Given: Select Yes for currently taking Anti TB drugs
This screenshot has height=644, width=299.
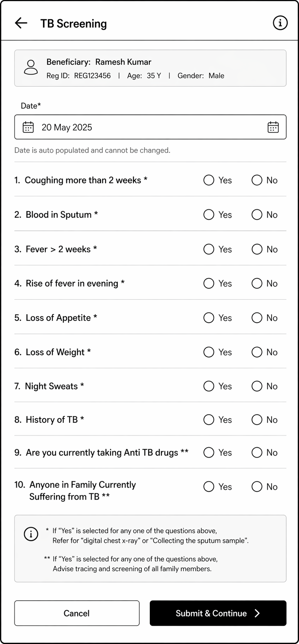Looking at the screenshot, I should [x=209, y=452].
